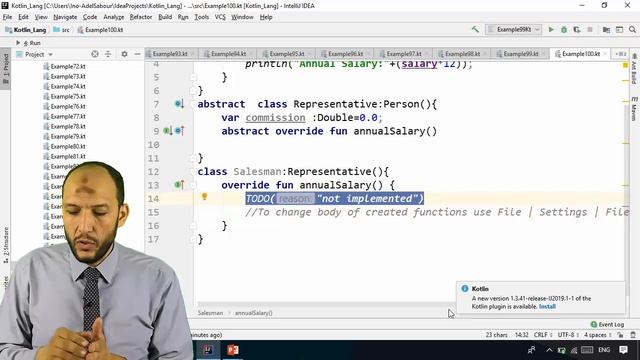The image size is (640, 360).
Task: Click the Build Project hammer icon
Action: pyautogui.click(x=475, y=29)
